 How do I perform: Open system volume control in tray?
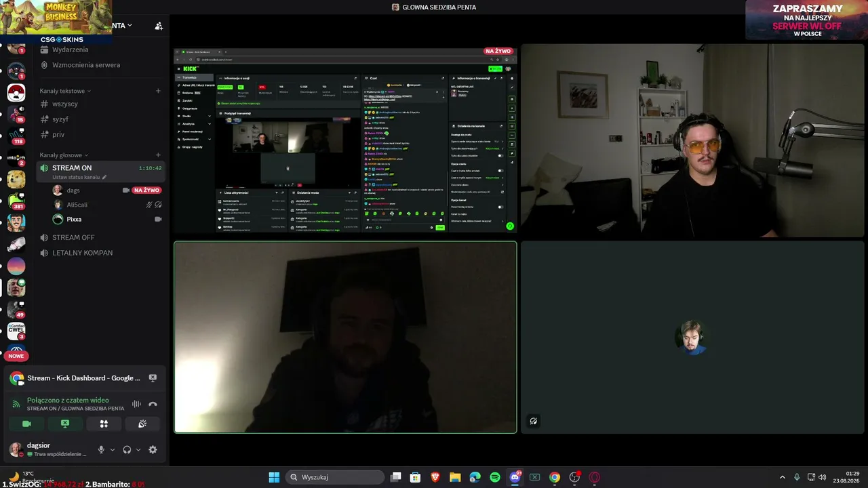823,477
